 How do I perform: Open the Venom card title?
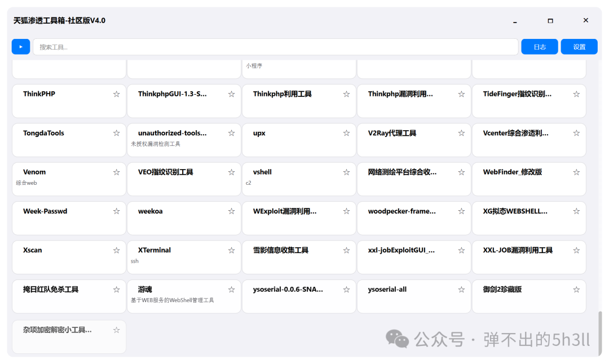pyautogui.click(x=34, y=172)
